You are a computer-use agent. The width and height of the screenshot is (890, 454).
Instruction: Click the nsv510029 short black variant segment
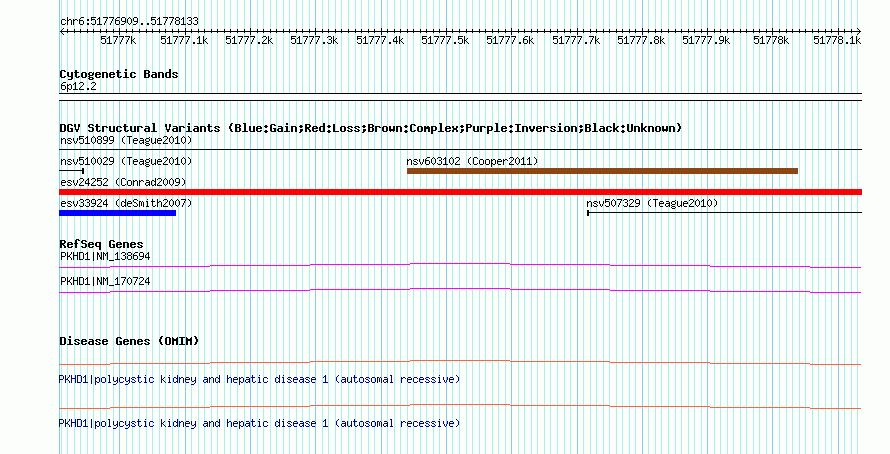(x=72, y=171)
